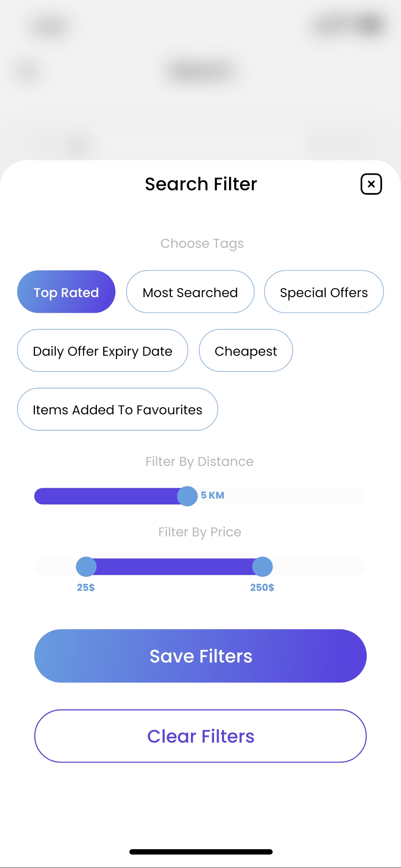
Task: Click the maximum price slider handle
Action: pyautogui.click(x=263, y=566)
